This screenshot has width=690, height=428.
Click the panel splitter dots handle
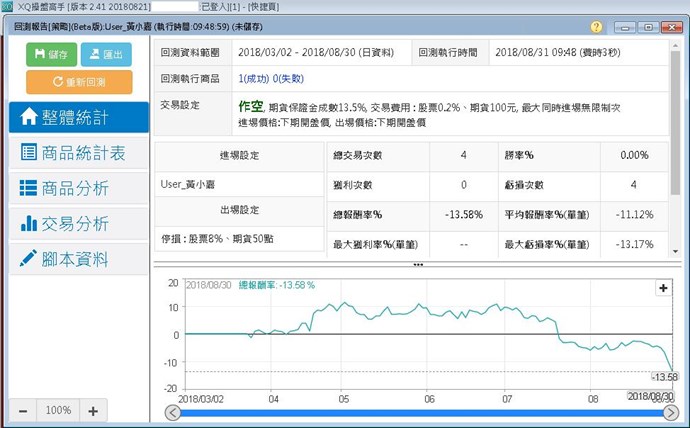418,265
